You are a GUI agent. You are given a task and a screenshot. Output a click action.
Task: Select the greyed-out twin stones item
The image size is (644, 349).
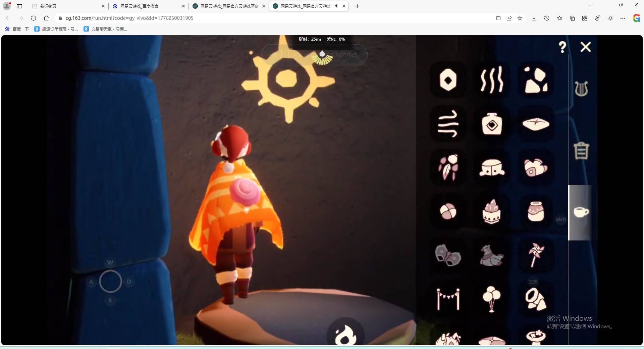pyautogui.click(x=448, y=255)
